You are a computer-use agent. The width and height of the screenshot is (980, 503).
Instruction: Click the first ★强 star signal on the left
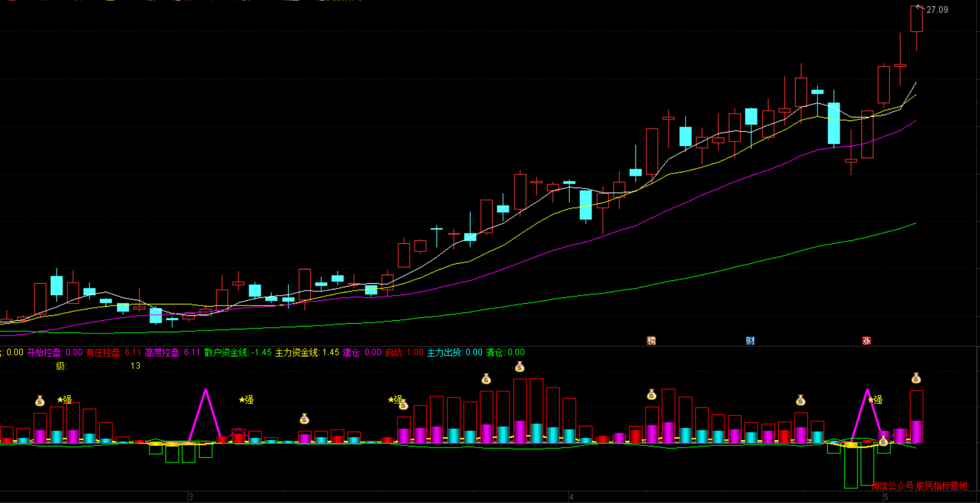point(64,400)
